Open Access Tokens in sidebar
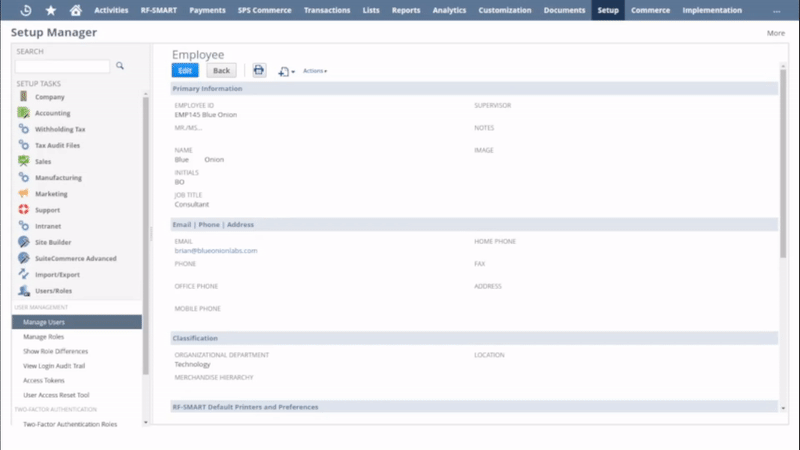Screen dimensions: 800x450 click(44, 380)
